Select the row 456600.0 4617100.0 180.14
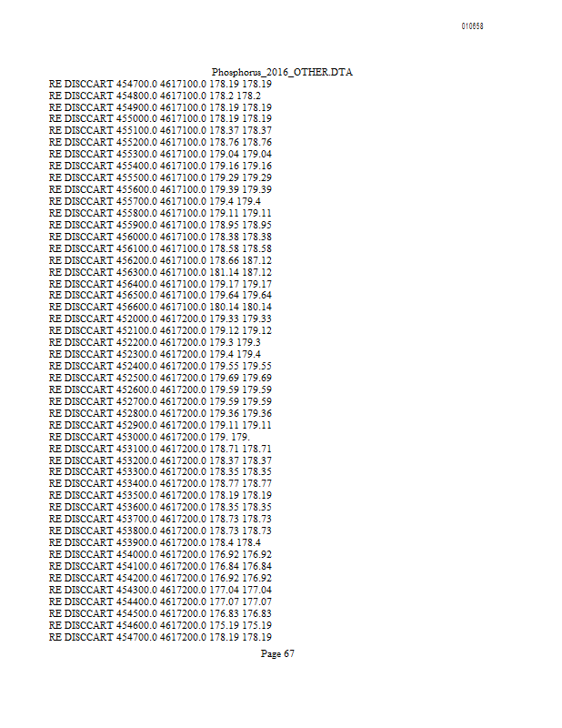The height and width of the screenshot is (728, 562). tap(161, 308)
